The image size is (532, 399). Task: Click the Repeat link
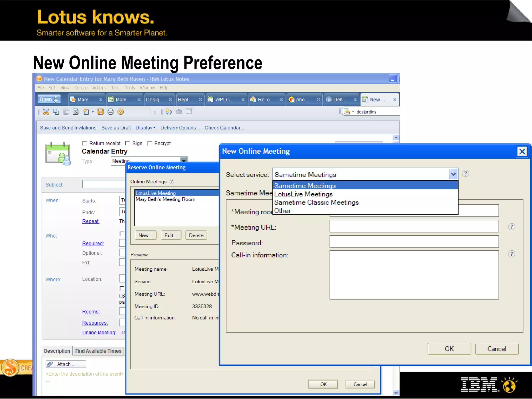tap(91, 221)
